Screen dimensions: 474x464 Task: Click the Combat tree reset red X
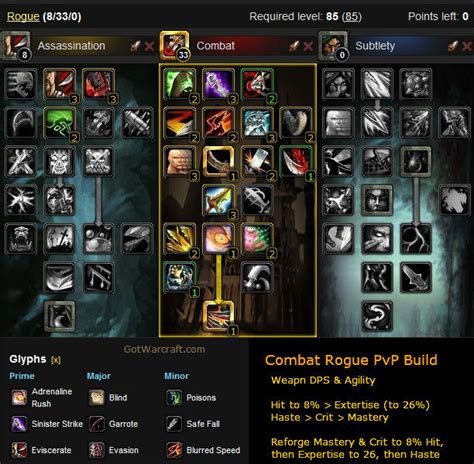(x=308, y=46)
